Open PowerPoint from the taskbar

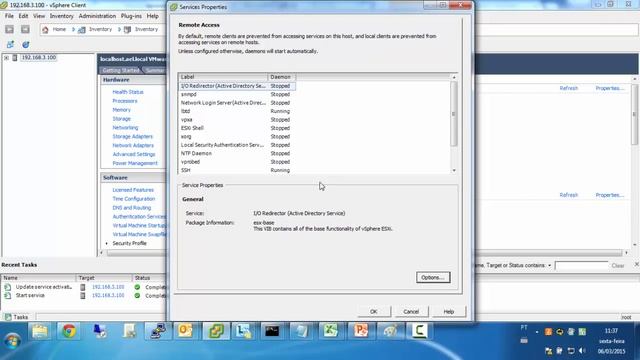pyautogui.click(x=361, y=331)
